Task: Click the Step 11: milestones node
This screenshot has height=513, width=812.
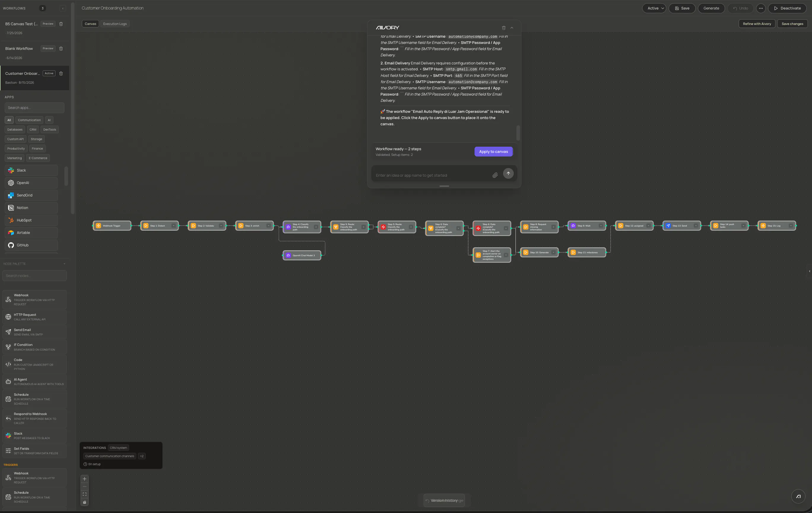Action: [587, 252]
